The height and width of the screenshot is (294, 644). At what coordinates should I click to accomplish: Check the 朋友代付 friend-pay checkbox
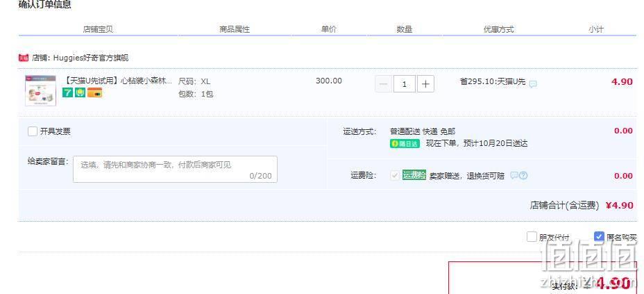[532, 236]
